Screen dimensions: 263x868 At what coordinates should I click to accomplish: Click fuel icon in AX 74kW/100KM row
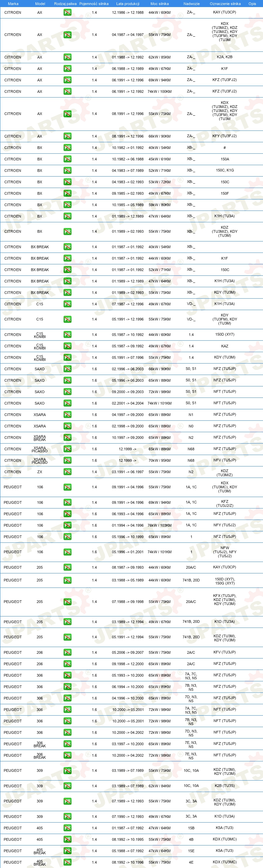click(x=68, y=91)
